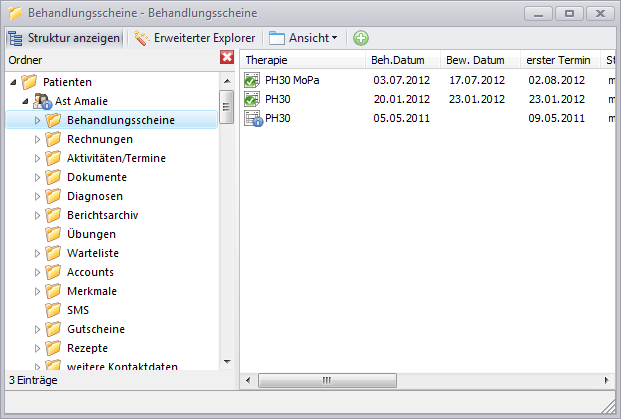Viewport: 621px width, 419px height.
Task: Collapse the Ast Amalie node
Action: (25, 101)
